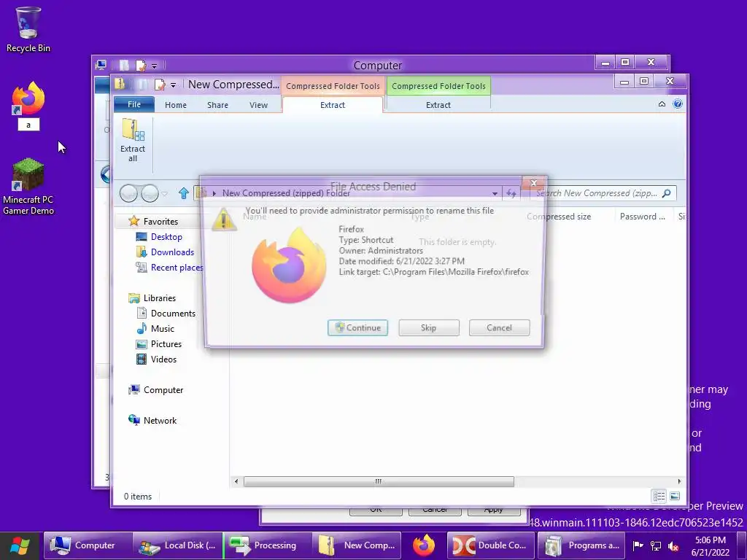Switch to Local Disk taskbar button

178,545
